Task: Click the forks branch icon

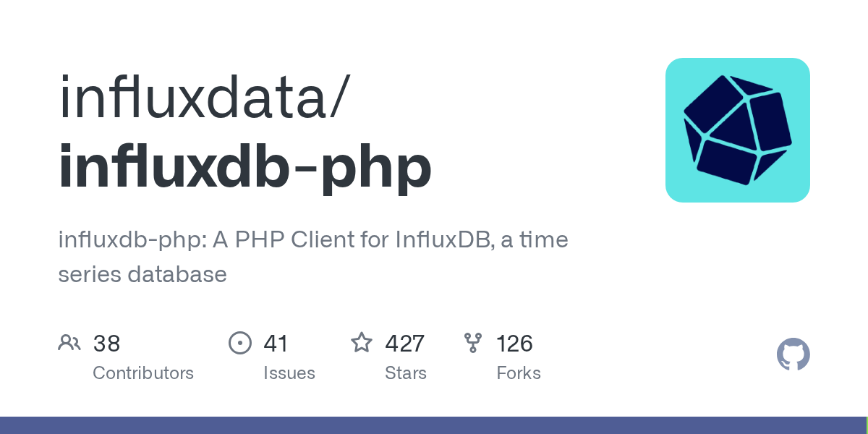Action: tap(473, 343)
